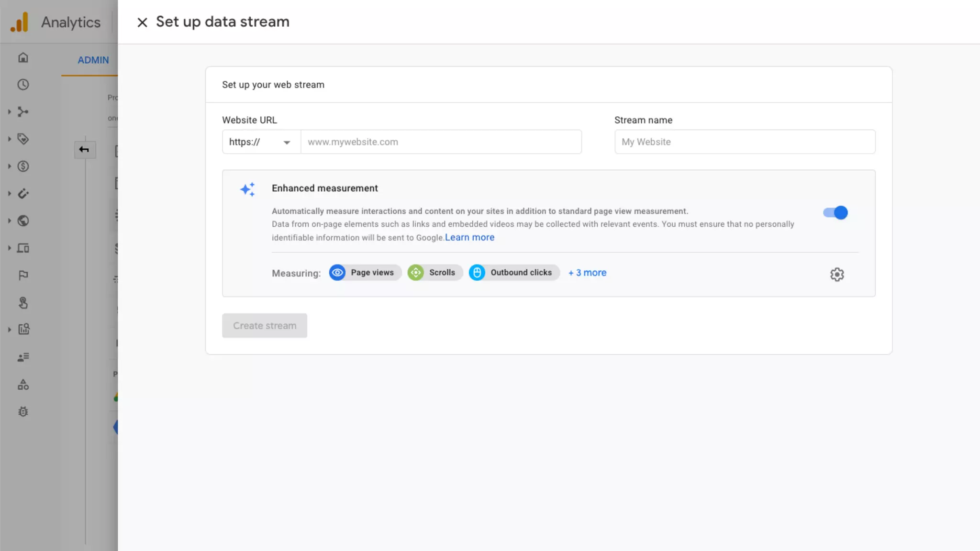This screenshot has width=980, height=551.
Task: Expand the Acquisition sidebar section arrow
Action: [x=9, y=112]
